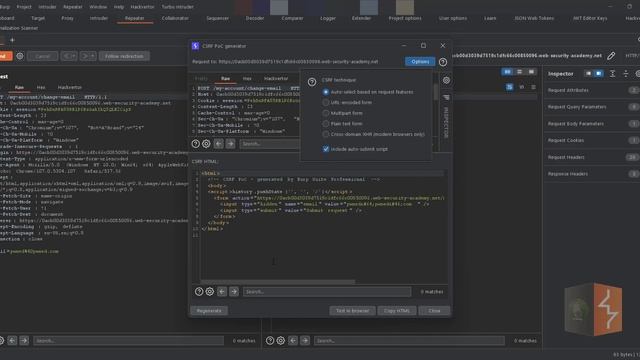Expand all Inspector sections icon
The height and width of the screenshot is (360, 640).
(x=613, y=73)
